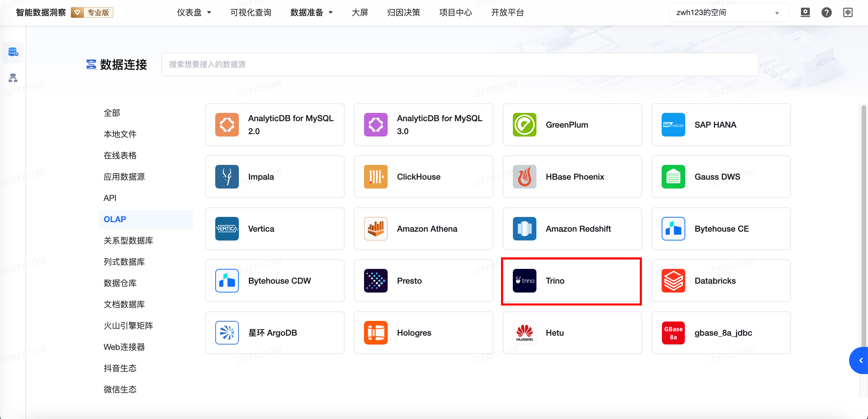Select the OLAP category
This screenshot has height=419, width=868.
point(146,219)
